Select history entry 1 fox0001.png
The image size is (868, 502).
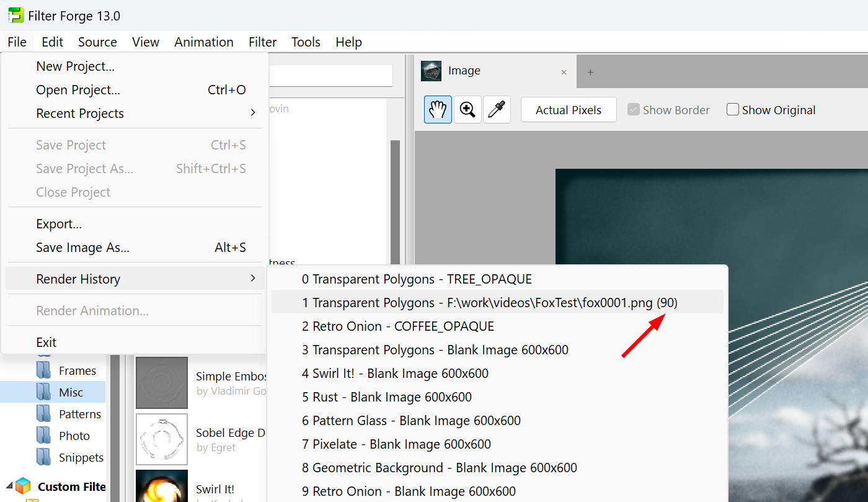tap(497, 303)
